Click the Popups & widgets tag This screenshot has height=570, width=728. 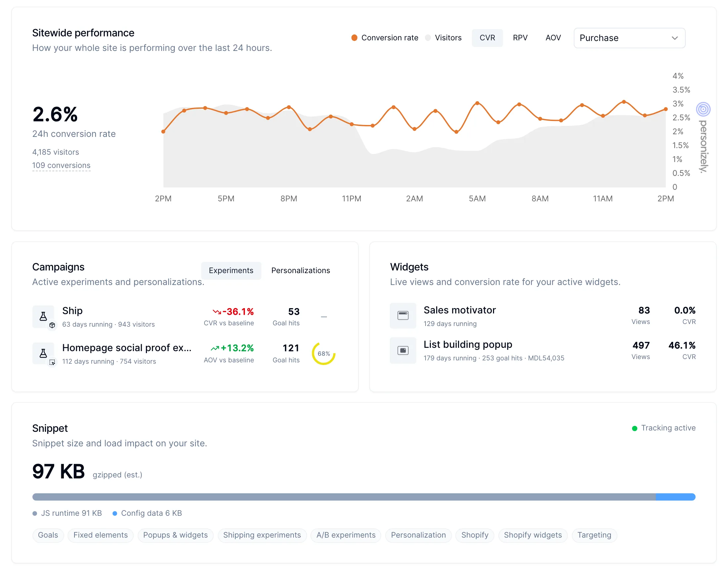point(175,535)
